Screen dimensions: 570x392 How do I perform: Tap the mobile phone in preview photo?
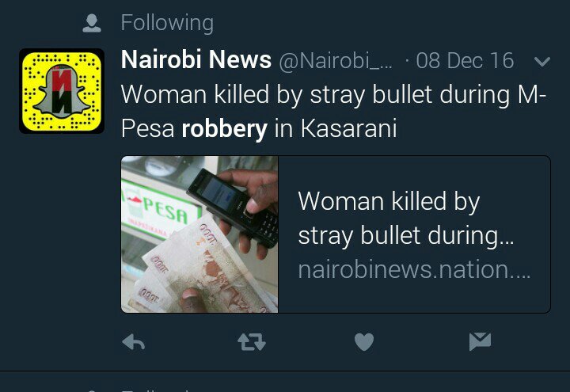coord(234,207)
